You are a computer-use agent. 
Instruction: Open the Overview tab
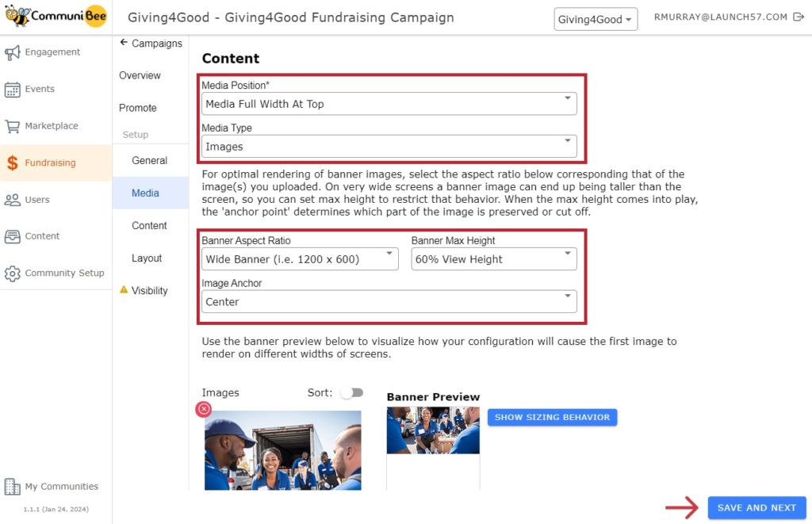point(140,75)
